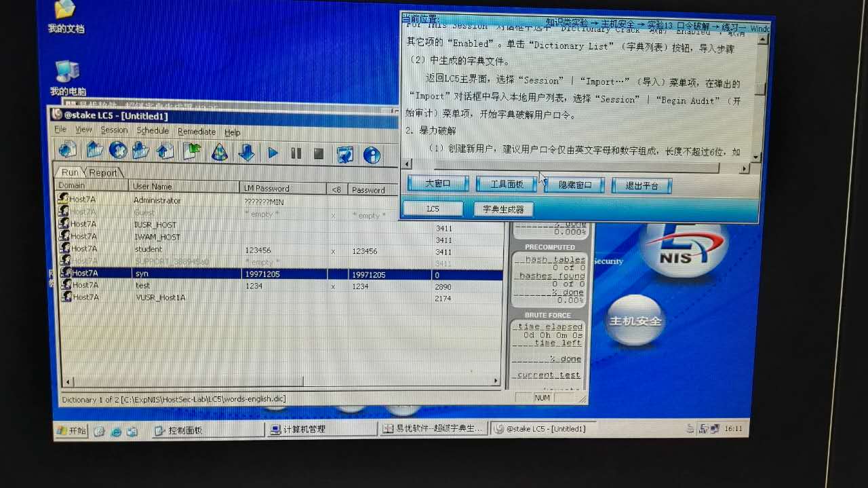Click the user icon in the test row

click(66, 285)
